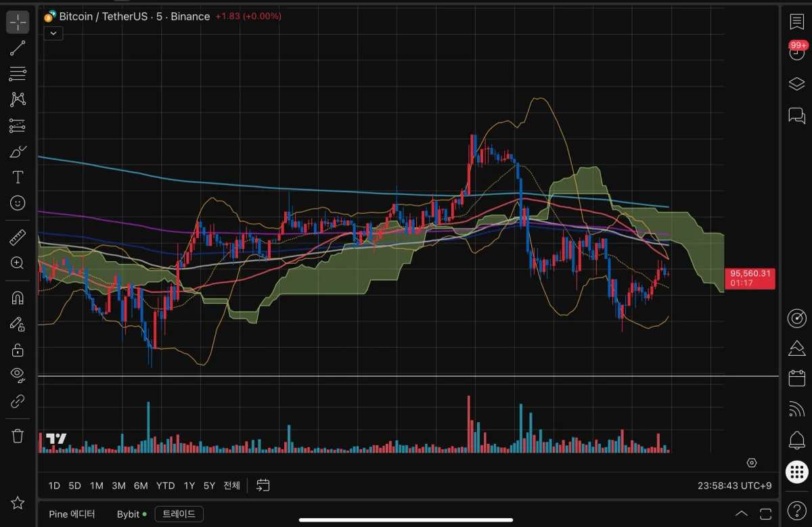Select the crosshair cursor tool
This screenshot has height=527, width=812.
18,22
